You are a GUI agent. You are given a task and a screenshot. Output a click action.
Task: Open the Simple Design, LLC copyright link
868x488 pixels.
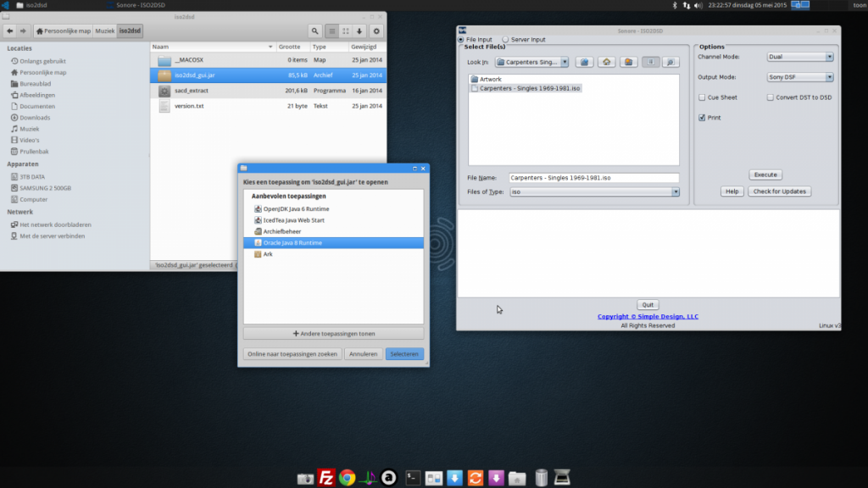coord(648,317)
